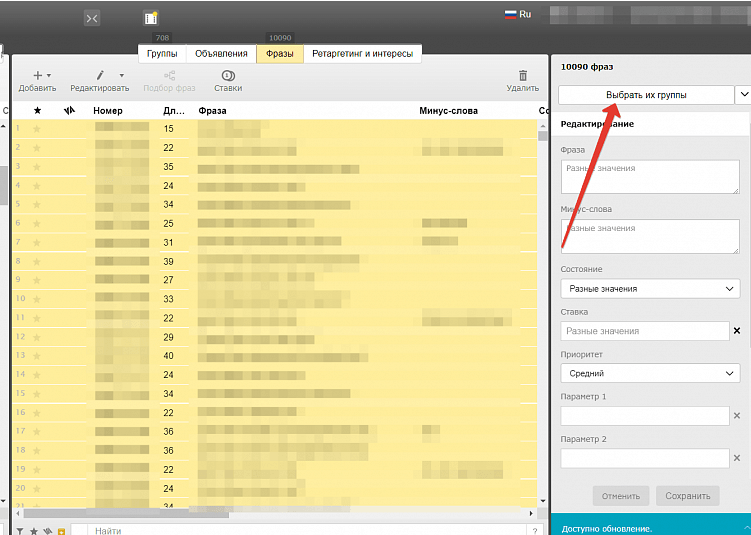The height and width of the screenshot is (535, 751).
Task: Click the Отменить button
Action: [x=621, y=496]
